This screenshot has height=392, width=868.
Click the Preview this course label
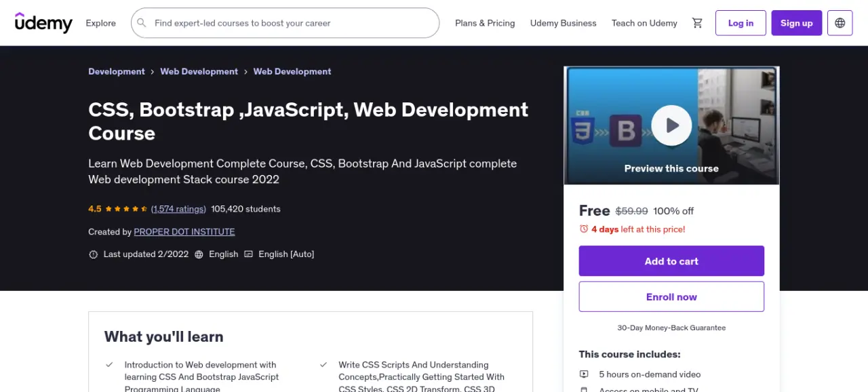(671, 168)
